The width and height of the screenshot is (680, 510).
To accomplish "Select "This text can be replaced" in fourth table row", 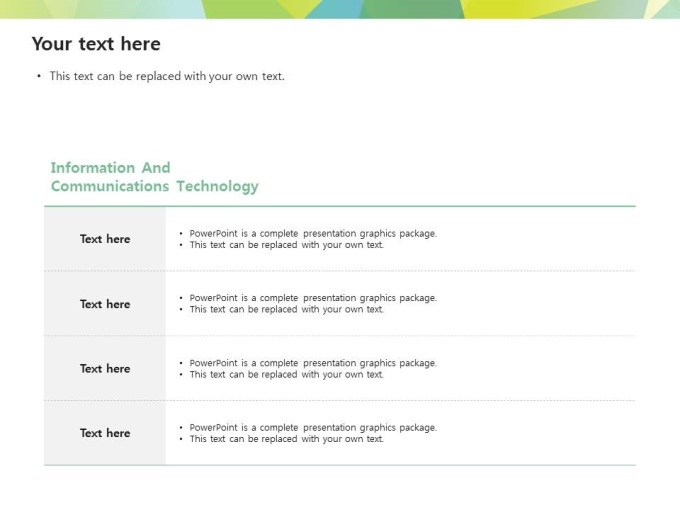I will click(x=287, y=439).
